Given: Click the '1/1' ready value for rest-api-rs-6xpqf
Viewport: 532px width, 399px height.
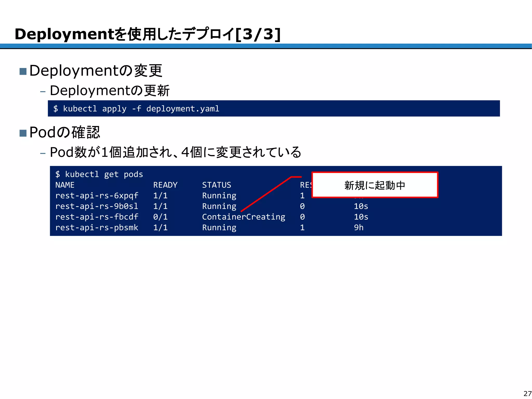Looking at the screenshot, I should coord(160,196).
